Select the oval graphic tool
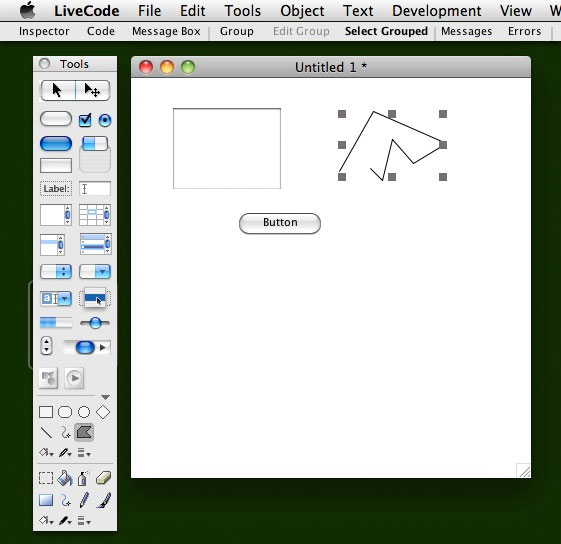 click(x=84, y=412)
